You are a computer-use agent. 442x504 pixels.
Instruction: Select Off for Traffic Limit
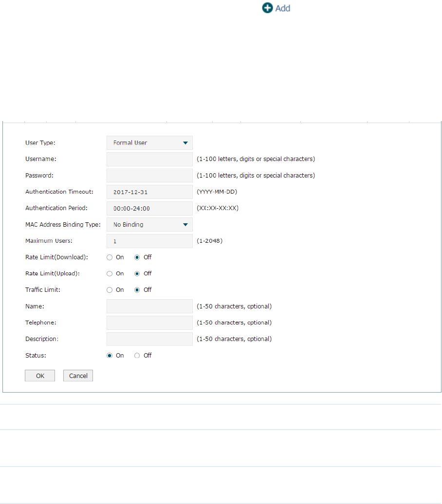tap(137, 290)
